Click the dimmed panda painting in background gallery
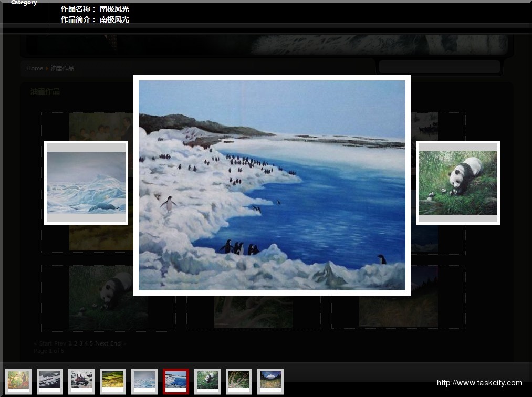This screenshot has width=532, height=397. click(x=109, y=297)
